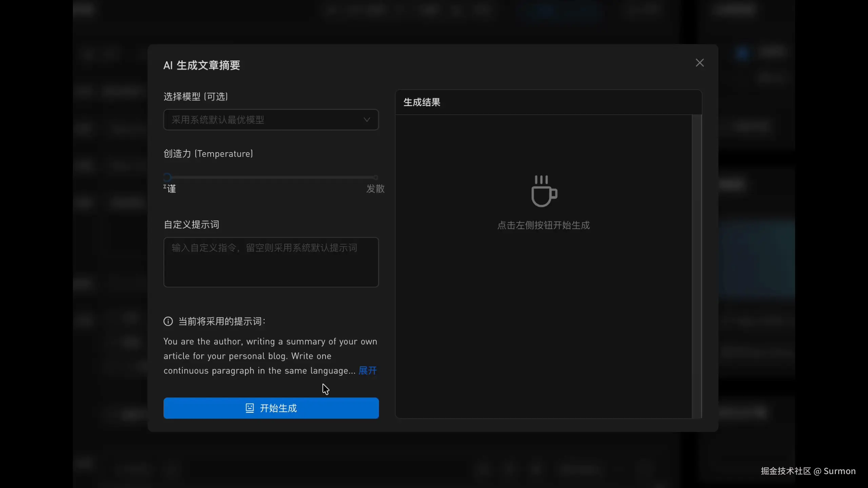
Task: Focus the custom prompt input textarea
Action: tap(271, 262)
